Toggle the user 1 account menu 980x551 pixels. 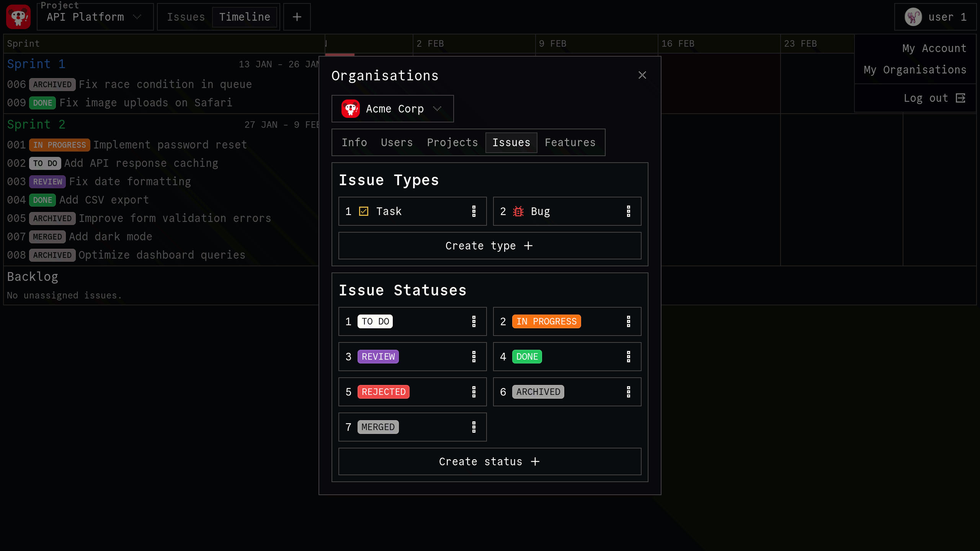(x=935, y=17)
